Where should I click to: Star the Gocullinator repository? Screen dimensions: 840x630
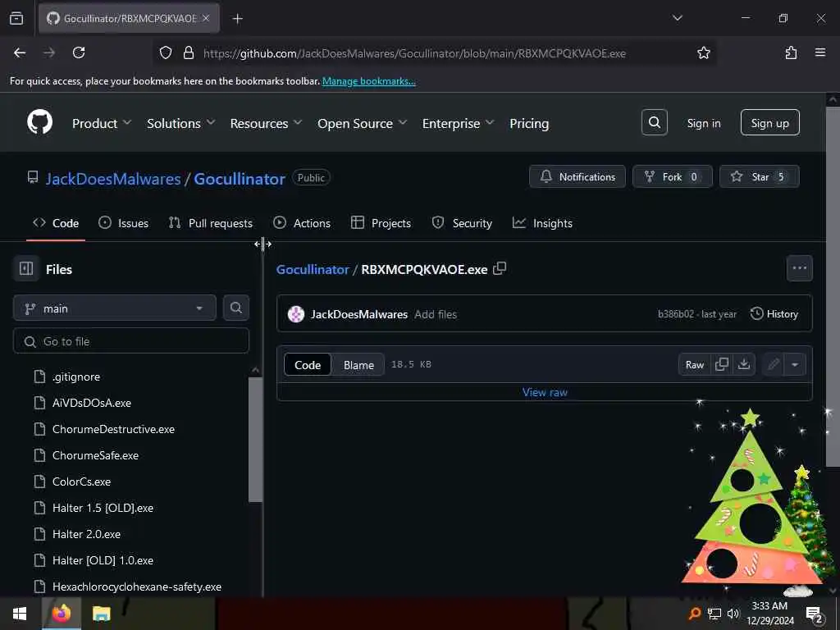pyautogui.click(x=759, y=177)
